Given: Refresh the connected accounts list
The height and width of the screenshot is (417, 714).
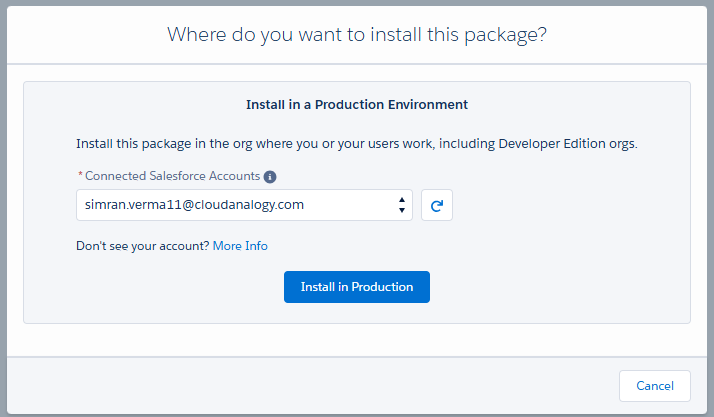Looking at the screenshot, I should point(437,205).
